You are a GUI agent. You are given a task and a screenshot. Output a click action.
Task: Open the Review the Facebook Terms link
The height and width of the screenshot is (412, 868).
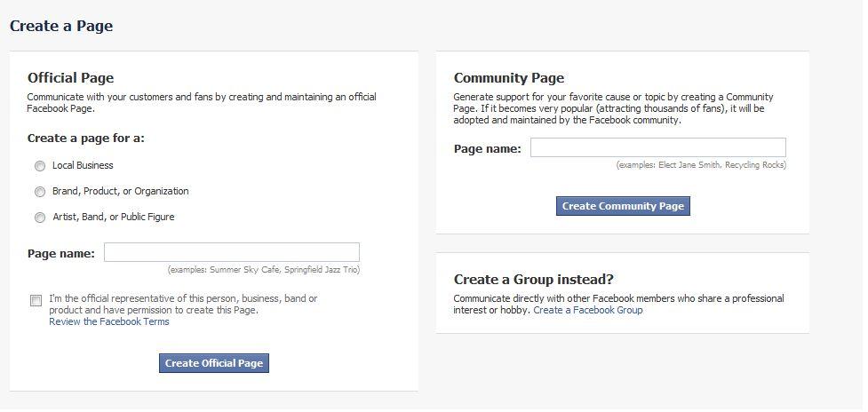point(108,321)
